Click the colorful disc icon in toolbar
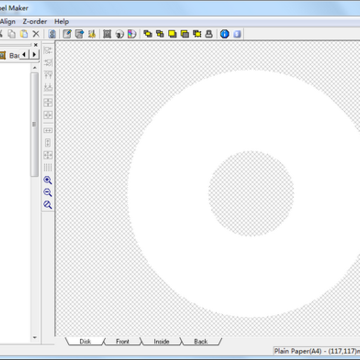Viewport: 360px width, 360px height. (132, 34)
